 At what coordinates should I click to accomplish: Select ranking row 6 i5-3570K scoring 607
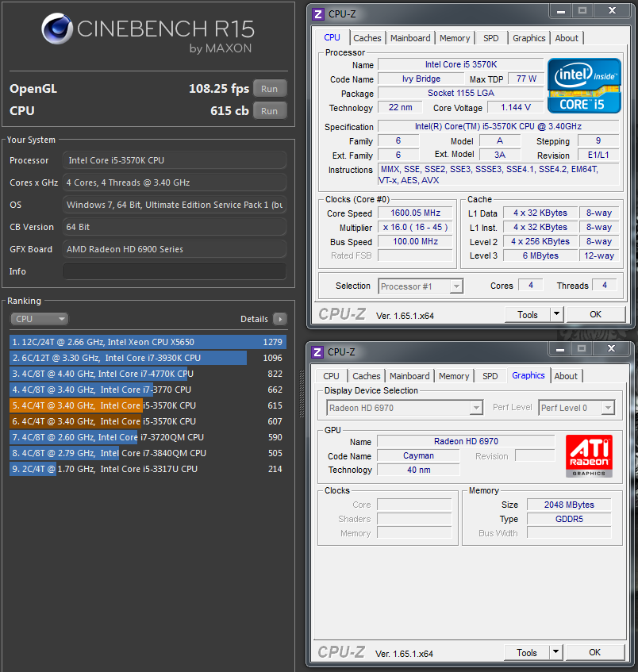click(148, 421)
